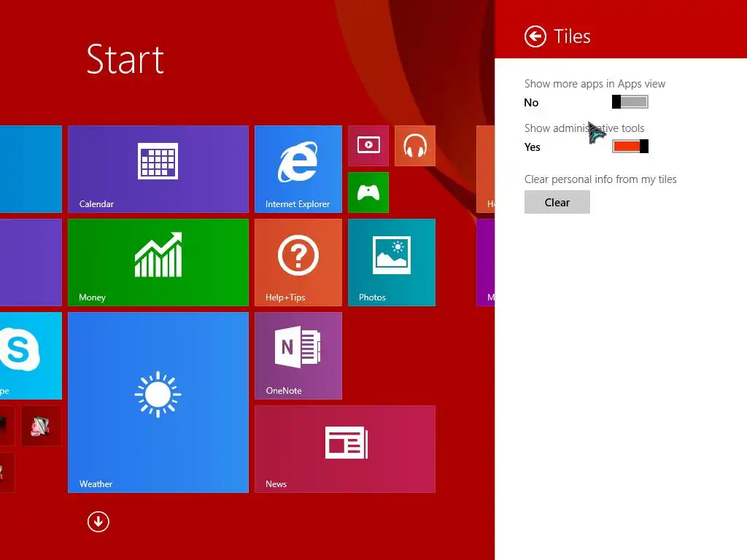The width and height of the screenshot is (747, 560).
Task: Open the Photos tile
Action: click(392, 262)
